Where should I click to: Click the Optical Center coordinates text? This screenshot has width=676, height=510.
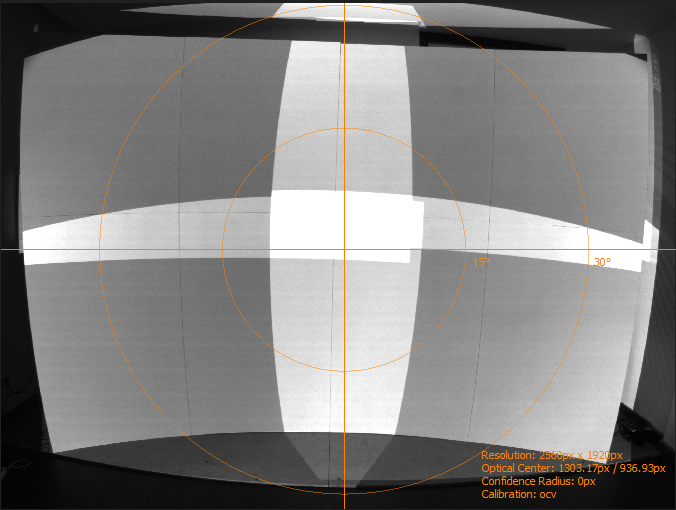tap(572, 468)
